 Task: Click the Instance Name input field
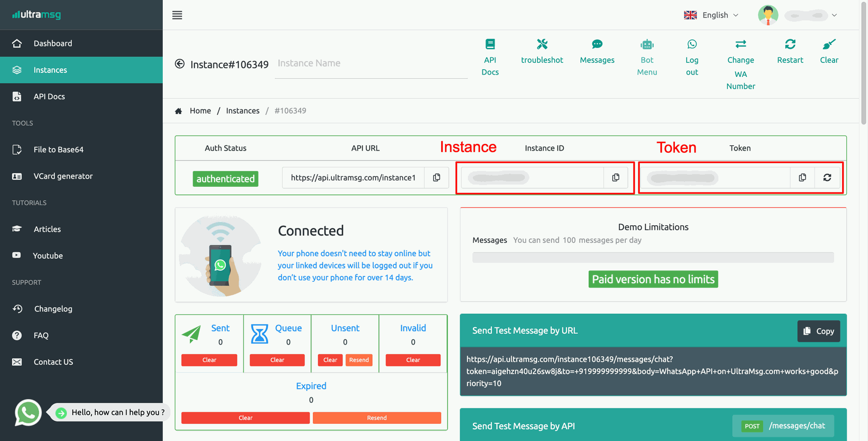[371, 64]
